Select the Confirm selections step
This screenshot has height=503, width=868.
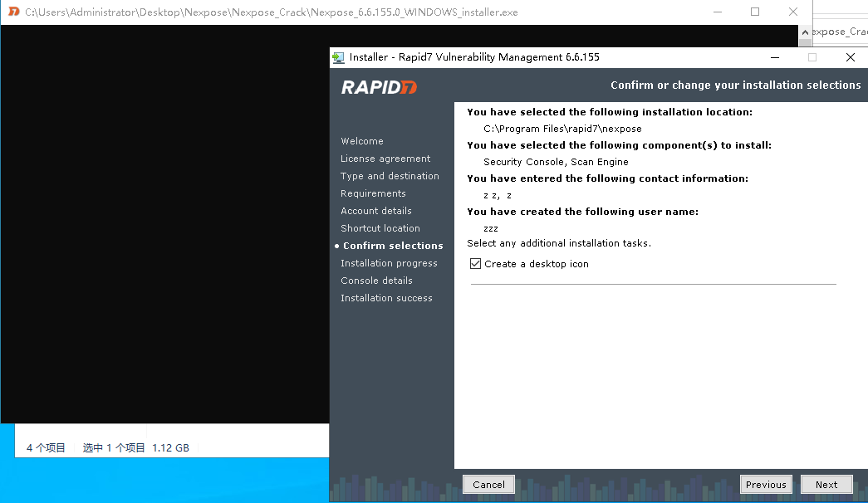(x=393, y=246)
